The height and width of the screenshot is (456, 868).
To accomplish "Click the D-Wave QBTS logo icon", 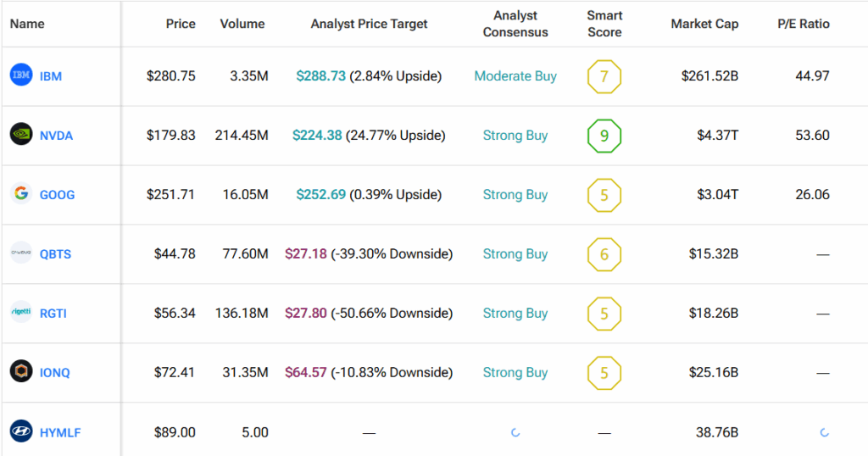I will click(x=21, y=253).
